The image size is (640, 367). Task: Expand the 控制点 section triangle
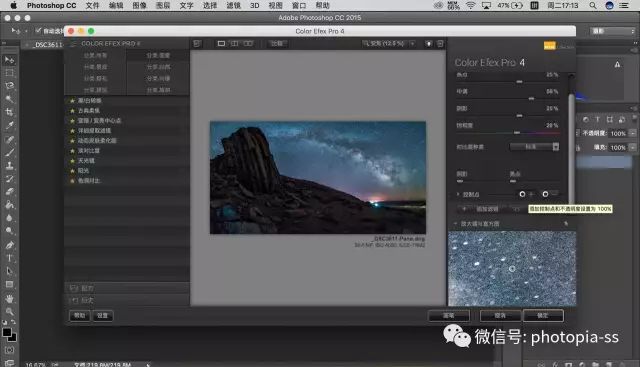click(458, 194)
